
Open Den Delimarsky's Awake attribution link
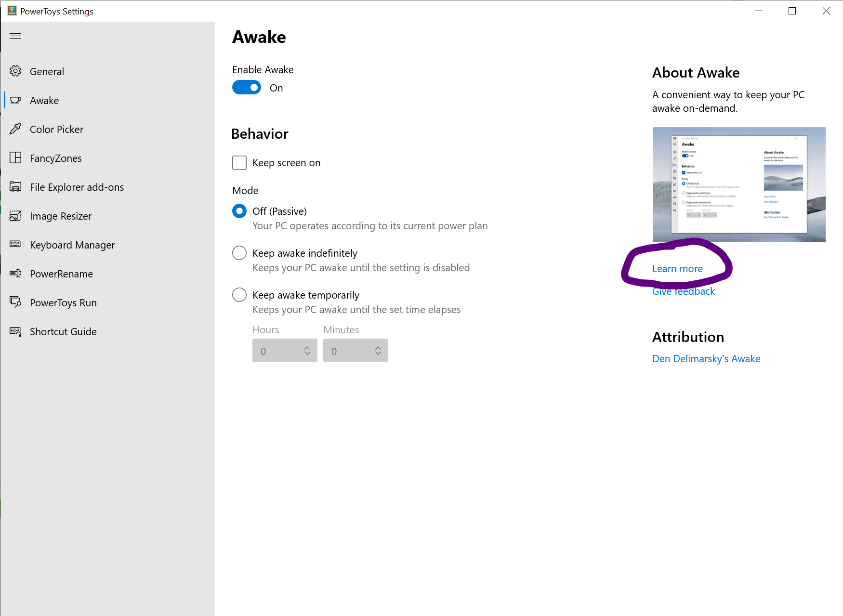[x=706, y=358]
